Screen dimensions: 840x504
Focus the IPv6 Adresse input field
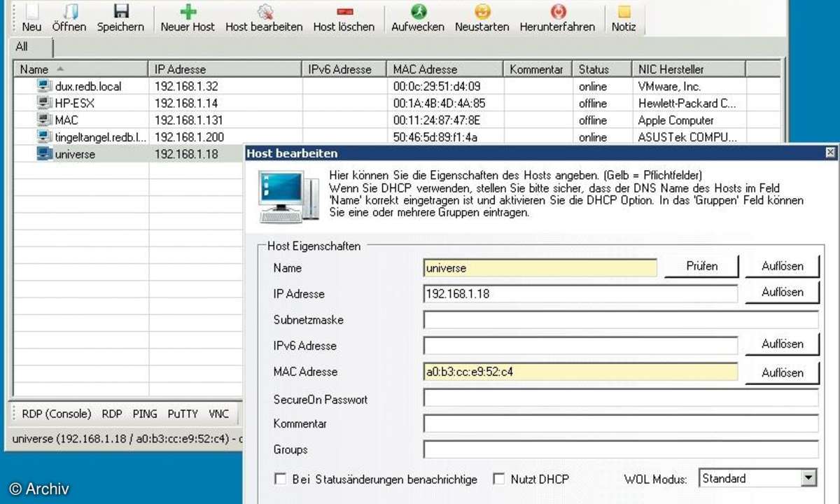point(580,345)
